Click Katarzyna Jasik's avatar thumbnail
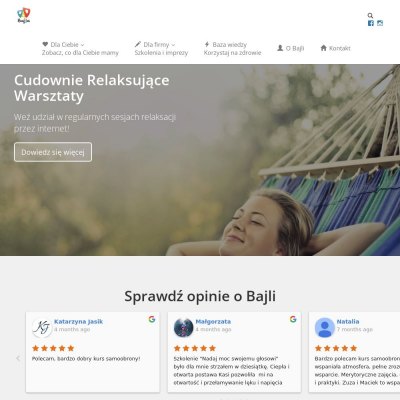Image resolution: width=400 pixels, height=400 pixels. click(x=42, y=328)
